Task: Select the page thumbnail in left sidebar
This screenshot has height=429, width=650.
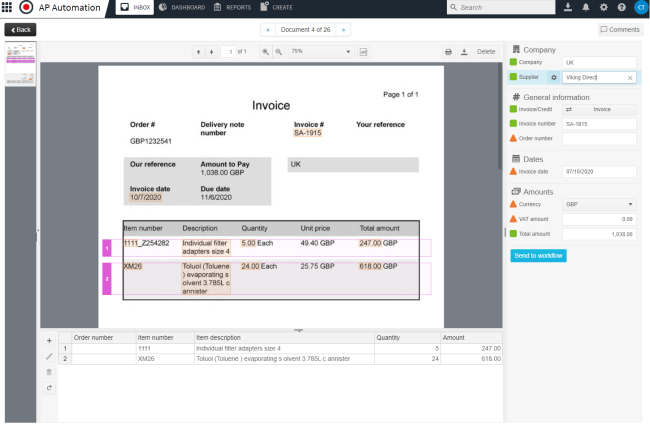Action: [x=20, y=64]
